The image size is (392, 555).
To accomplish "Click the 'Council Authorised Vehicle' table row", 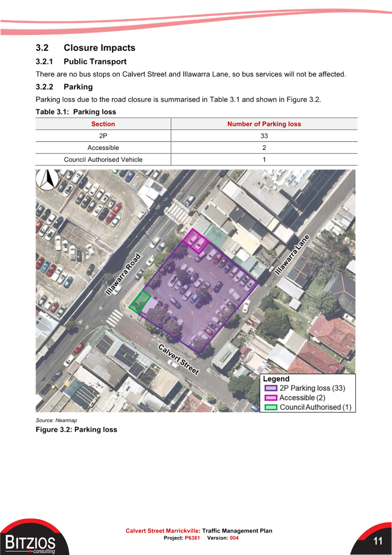I will [103, 159].
